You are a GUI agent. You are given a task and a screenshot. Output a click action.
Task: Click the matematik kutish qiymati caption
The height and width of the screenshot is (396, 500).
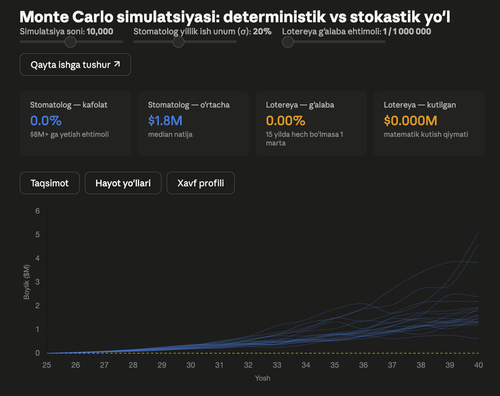[426, 134]
